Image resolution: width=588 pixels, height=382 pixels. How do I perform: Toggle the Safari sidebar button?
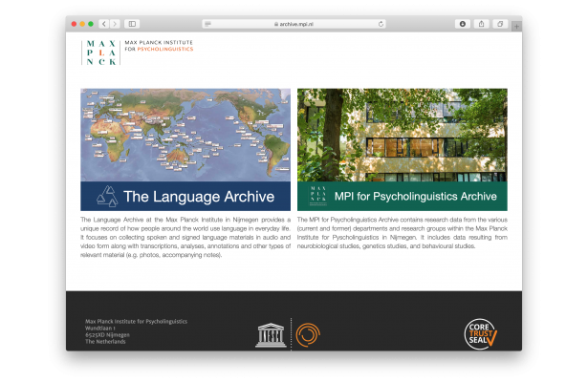[132, 24]
